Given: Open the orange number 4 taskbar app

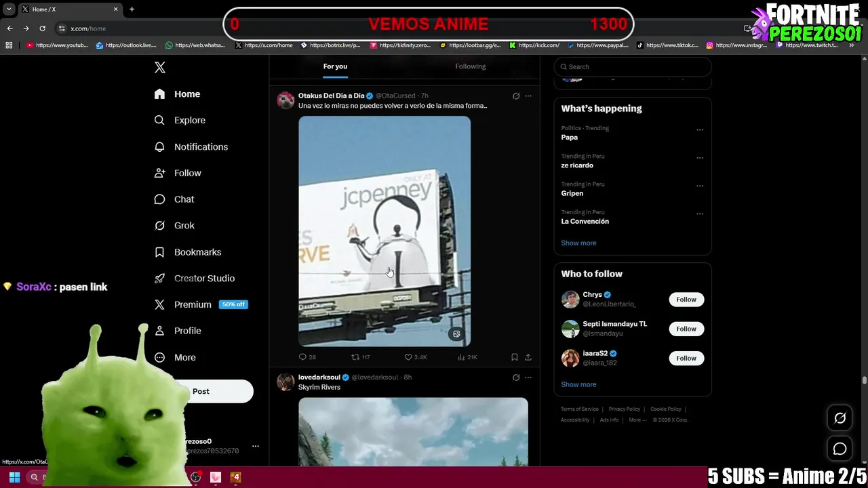Looking at the screenshot, I should (x=235, y=477).
